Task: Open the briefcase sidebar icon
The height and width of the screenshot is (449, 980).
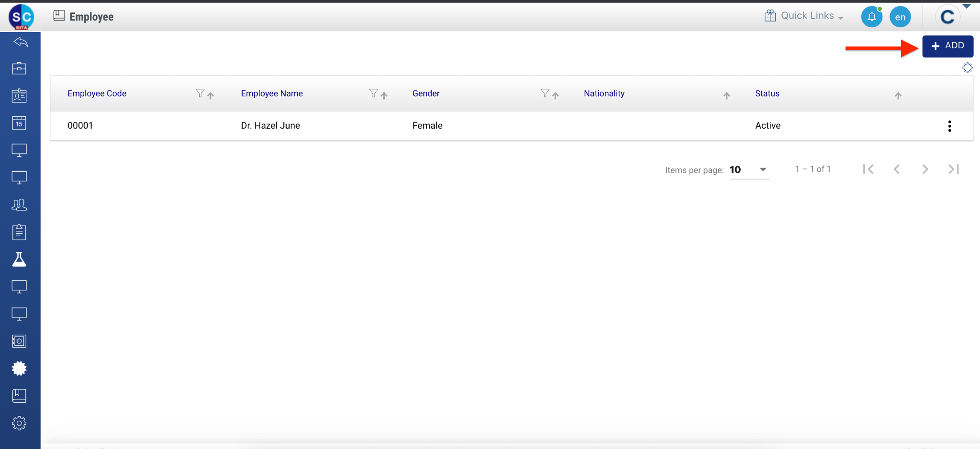Action: [x=19, y=68]
